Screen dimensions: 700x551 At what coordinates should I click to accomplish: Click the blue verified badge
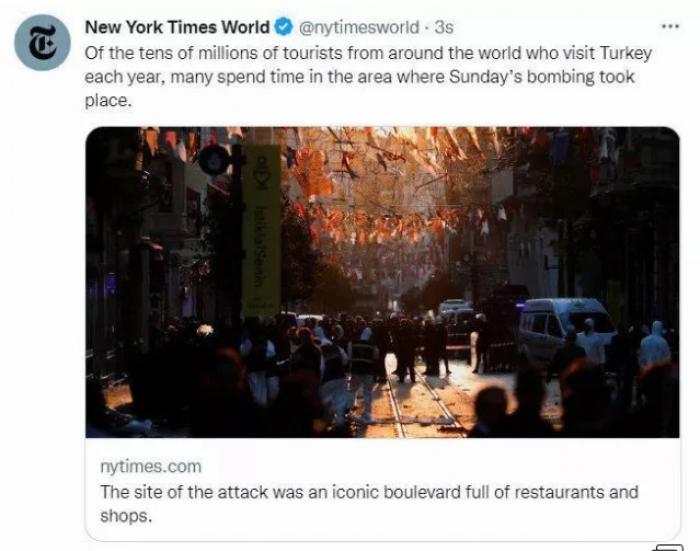tap(283, 27)
